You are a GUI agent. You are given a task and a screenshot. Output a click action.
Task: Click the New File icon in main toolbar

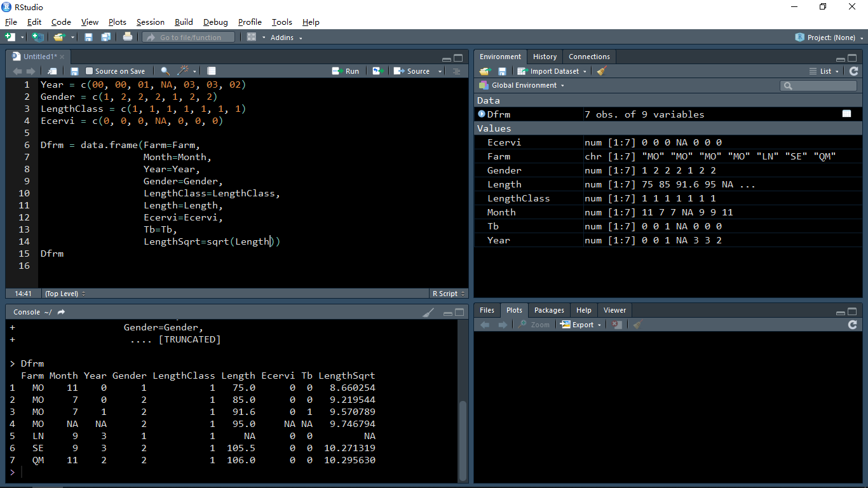click(10, 37)
